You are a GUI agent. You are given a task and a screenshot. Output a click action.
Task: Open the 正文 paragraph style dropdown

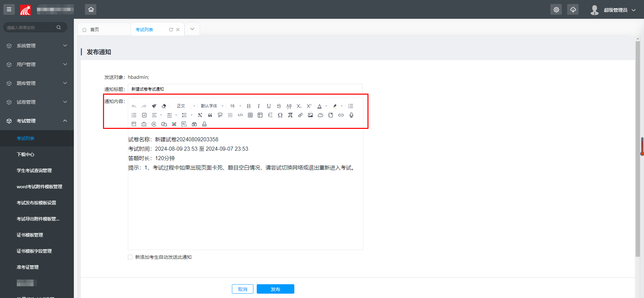click(186, 106)
